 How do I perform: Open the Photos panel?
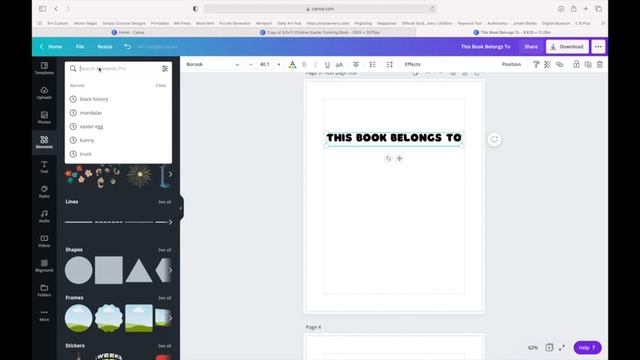coord(44,118)
